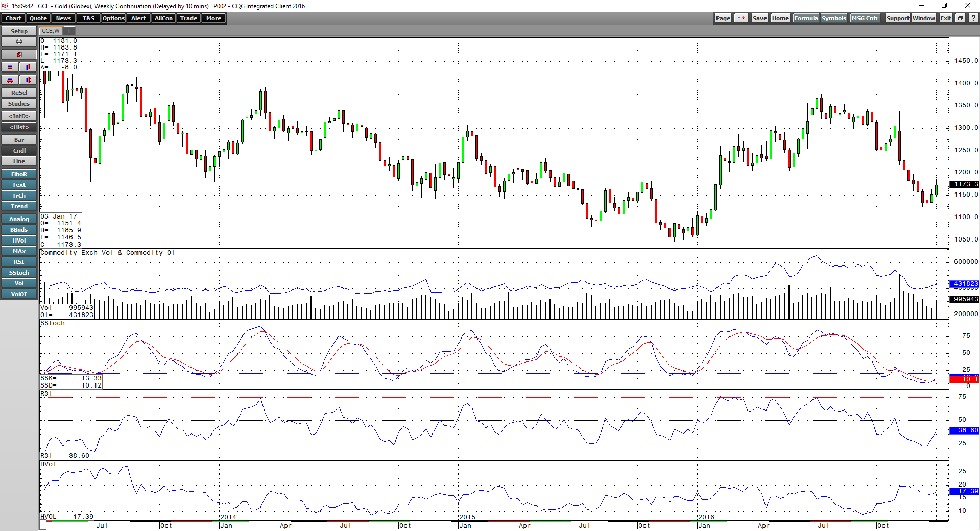The height and width of the screenshot is (531, 980).
Task: Click the horizontal blue-red swap arrows icon
Action: point(10,67)
